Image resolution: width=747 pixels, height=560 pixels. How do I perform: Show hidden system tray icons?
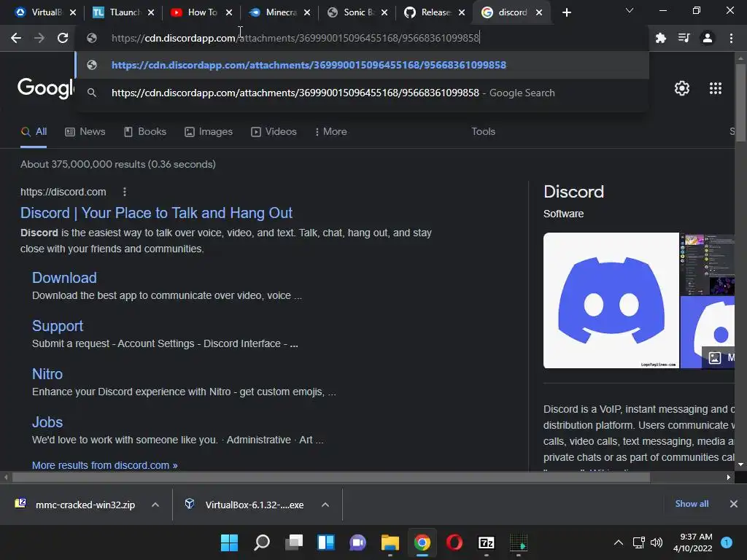click(619, 542)
